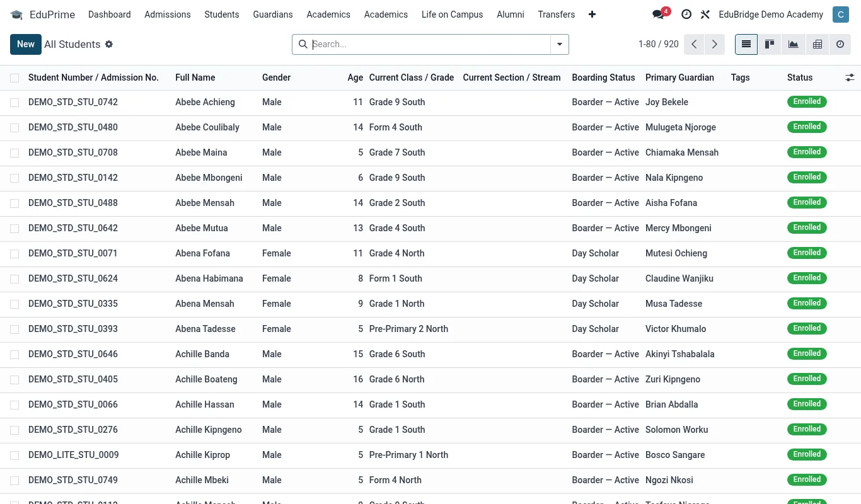This screenshot has width=861, height=504.
Task: Click class cell Form 1 South
Action: (396, 278)
